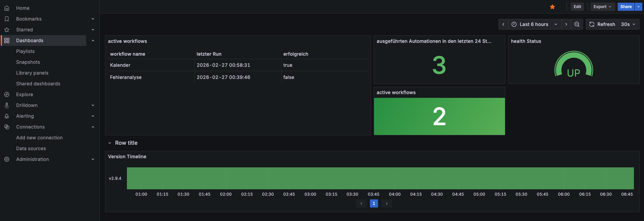644x221 pixels.
Task: Expand the Export dropdown menu
Action: coord(602,7)
